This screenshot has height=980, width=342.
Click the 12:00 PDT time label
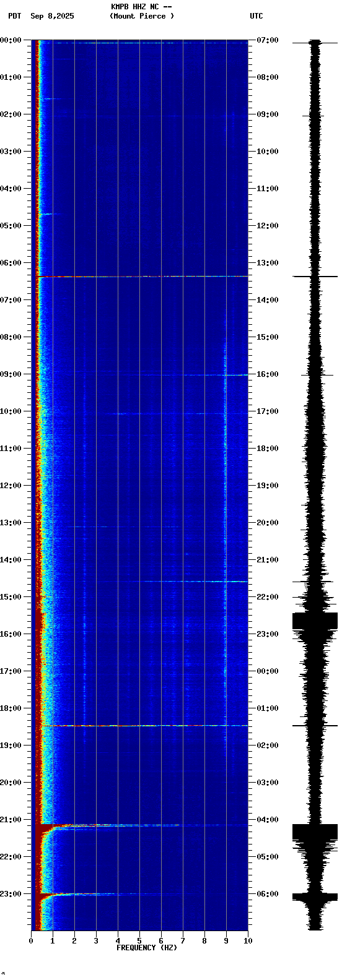pos(11,486)
